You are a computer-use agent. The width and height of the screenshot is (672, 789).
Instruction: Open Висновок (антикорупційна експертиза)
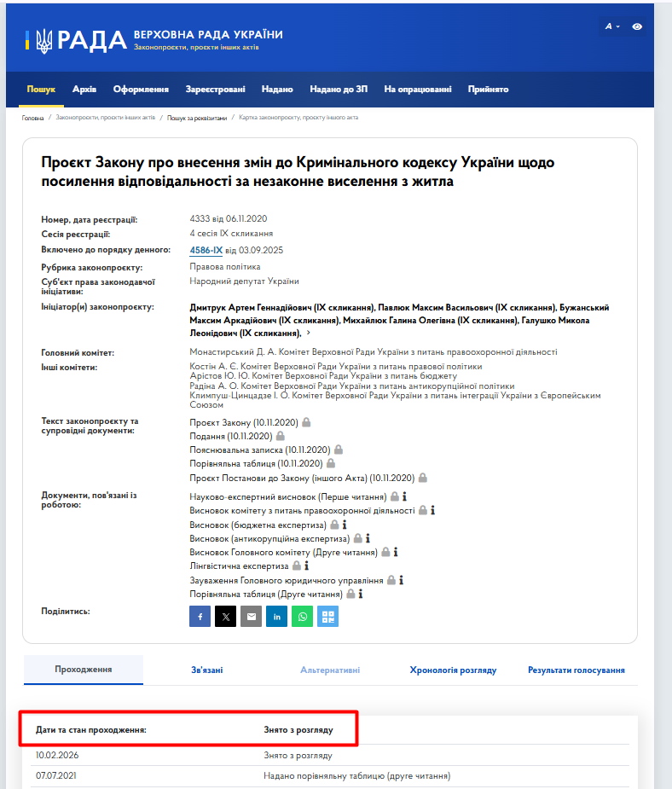(269, 539)
